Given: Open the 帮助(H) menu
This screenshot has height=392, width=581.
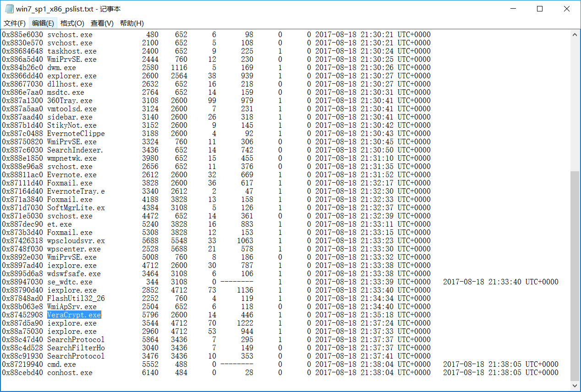Looking at the screenshot, I should pyautogui.click(x=132, y=23).
